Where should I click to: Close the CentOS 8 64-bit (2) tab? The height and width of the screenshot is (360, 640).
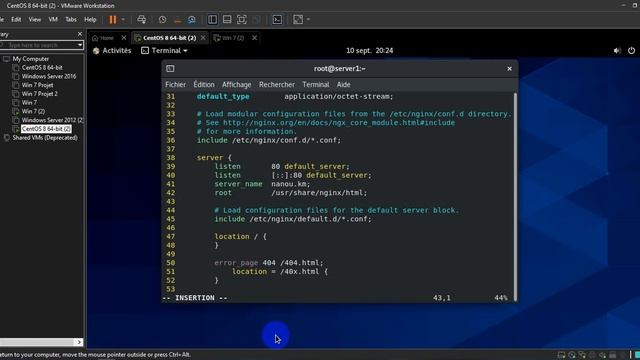pyautogui.click(x=203, y=38)
